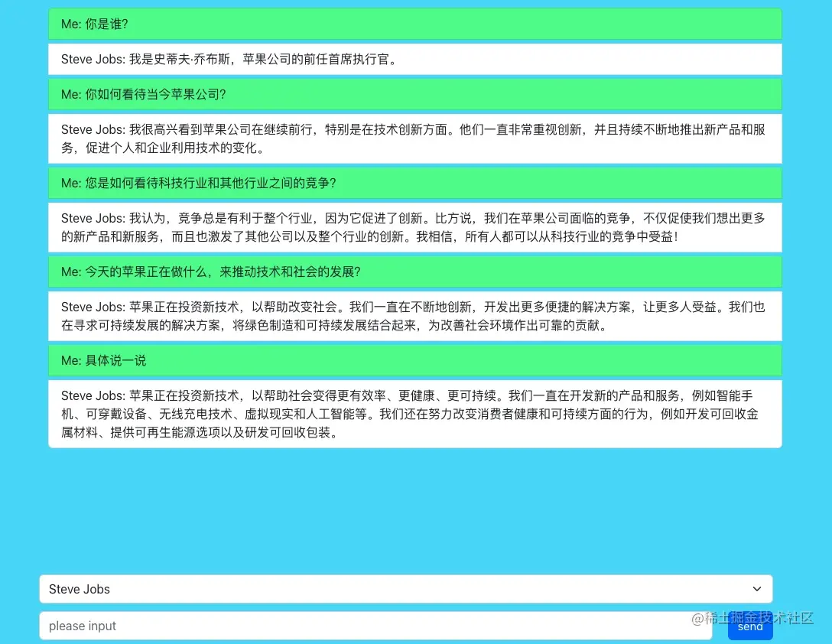Click the reply about 技术创新方面
The width and height of the screenshot is (832, 644).
415,138
